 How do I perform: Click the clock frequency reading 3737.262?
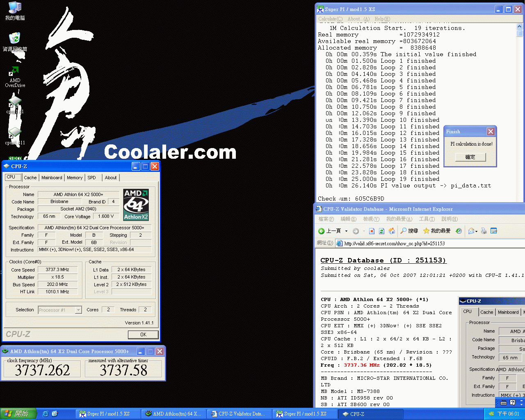(42, 370)
